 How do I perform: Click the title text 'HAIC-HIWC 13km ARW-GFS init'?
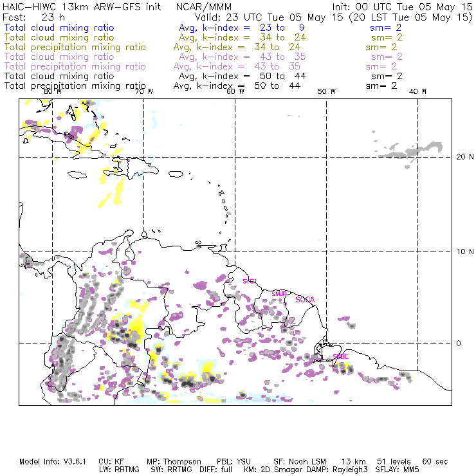[x=82, y=7]
